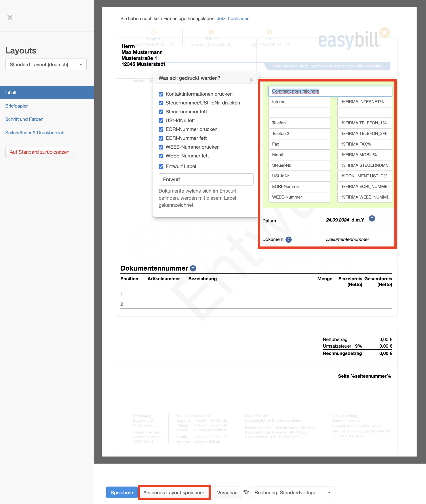
Task: Edit the 'Telefon 2' label field
Action: 299,134
